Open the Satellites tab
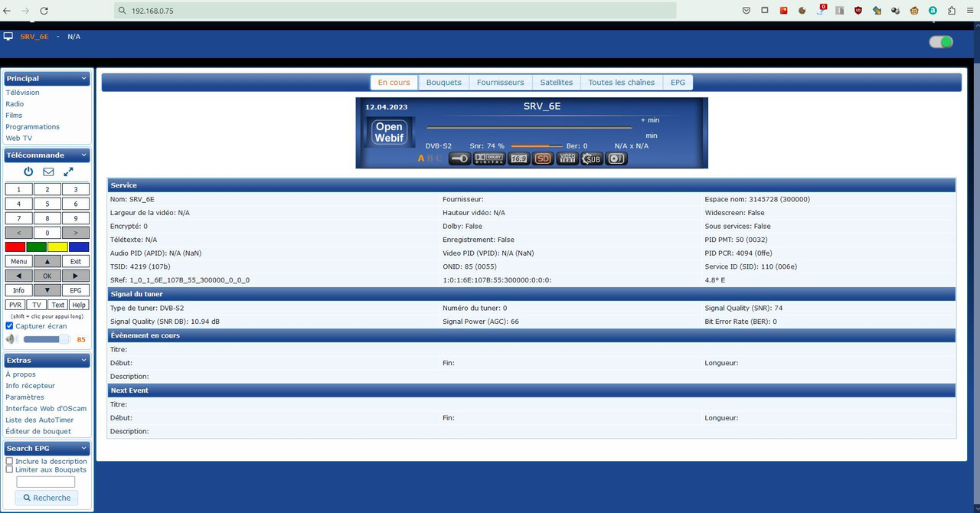This screenshot has width=980, height=513. [x=557, y=83]
